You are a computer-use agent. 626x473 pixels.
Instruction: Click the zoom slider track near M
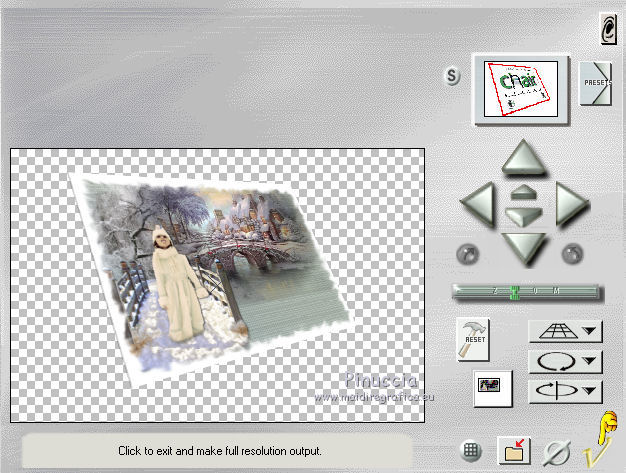pos(556,291)
